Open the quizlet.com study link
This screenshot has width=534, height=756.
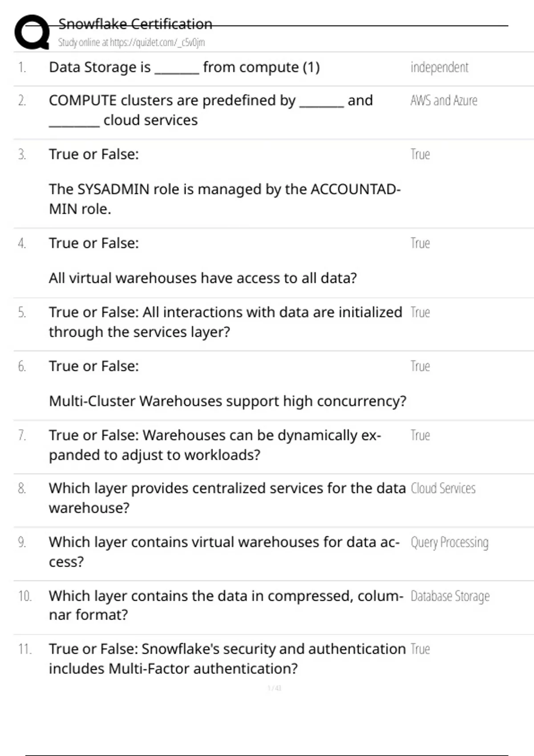click(x=131, y=43)
